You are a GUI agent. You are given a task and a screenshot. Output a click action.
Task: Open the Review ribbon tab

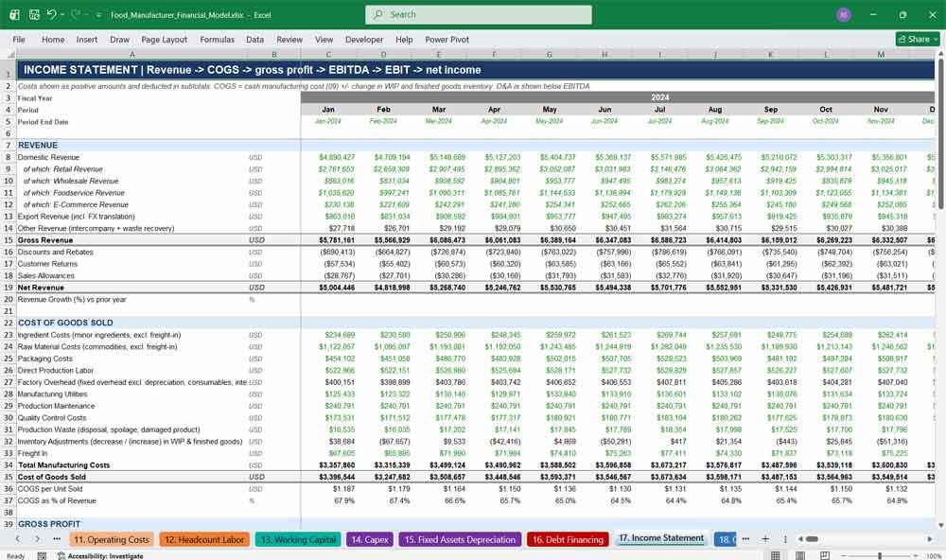(289, 39)
